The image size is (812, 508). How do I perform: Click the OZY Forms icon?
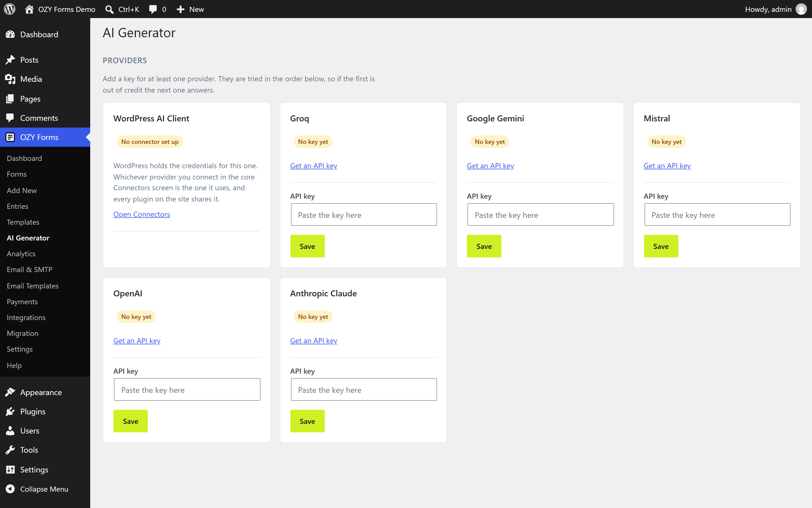tap(10, 137)
